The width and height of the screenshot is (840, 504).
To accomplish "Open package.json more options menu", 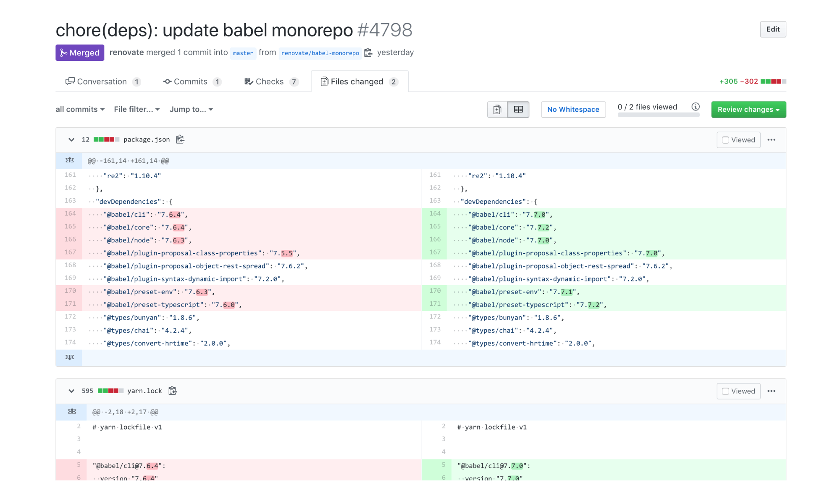I will tap(772, 140).
